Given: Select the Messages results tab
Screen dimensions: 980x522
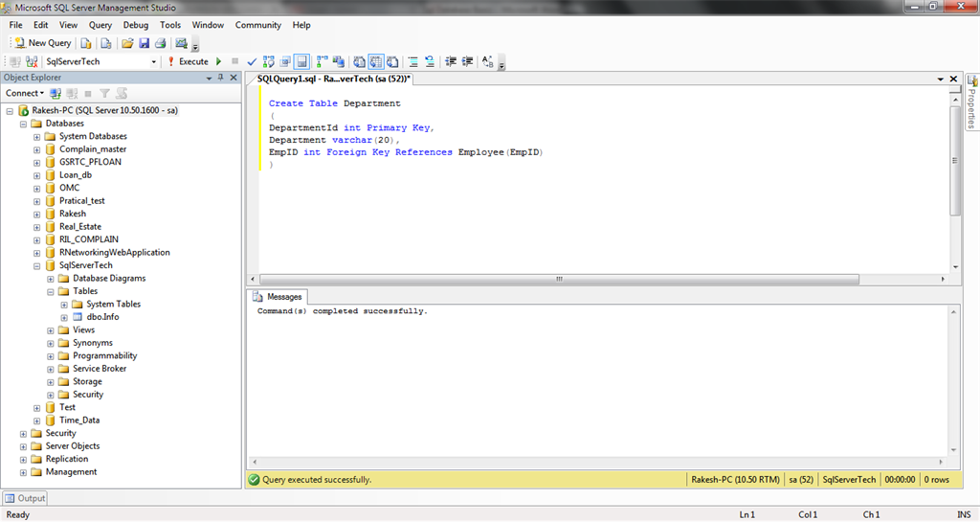Looking at the screenshot, I should 278,297.
